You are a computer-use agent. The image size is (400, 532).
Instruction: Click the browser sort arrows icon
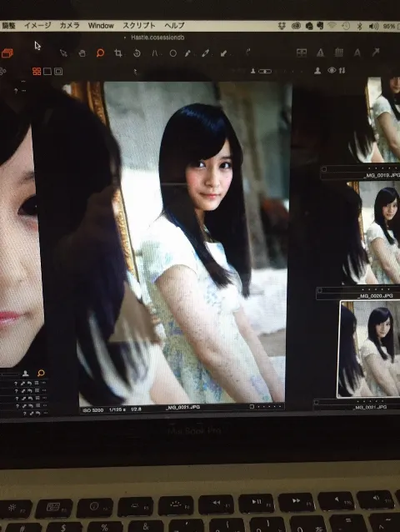point(342,71)
